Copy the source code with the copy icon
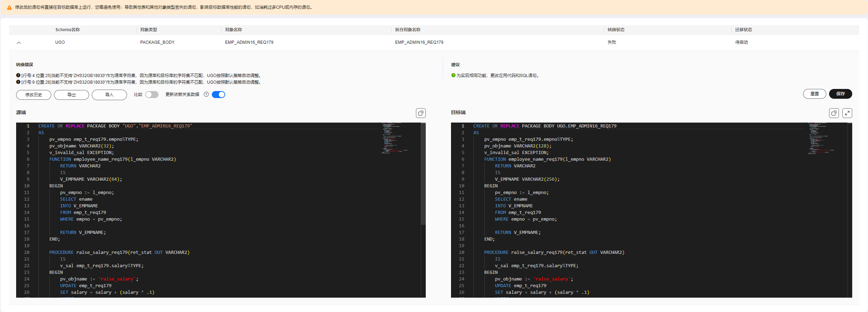Viewport: 868px width, 312px height. 420,113
